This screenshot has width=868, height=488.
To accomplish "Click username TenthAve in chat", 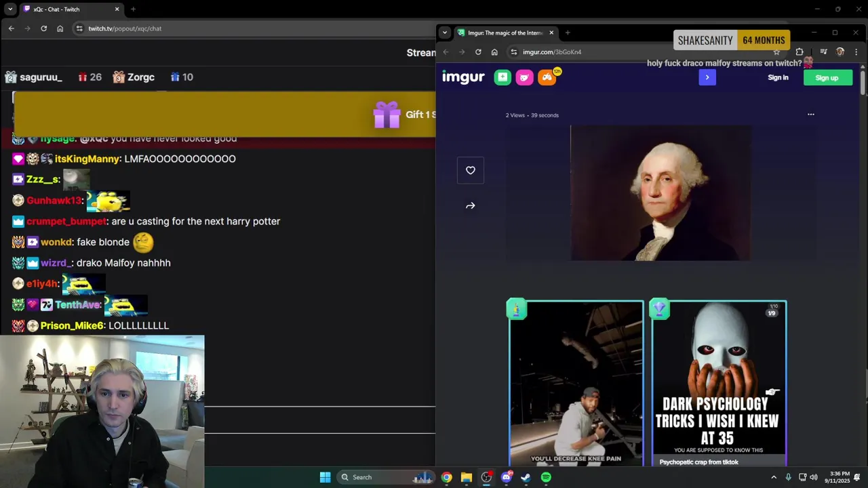I will click(x=78, y=304).
